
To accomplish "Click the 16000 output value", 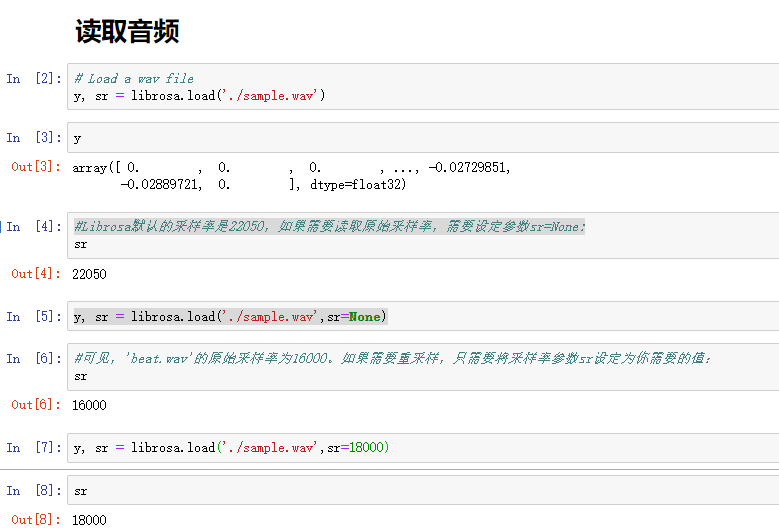I will (x=89, y=405).
